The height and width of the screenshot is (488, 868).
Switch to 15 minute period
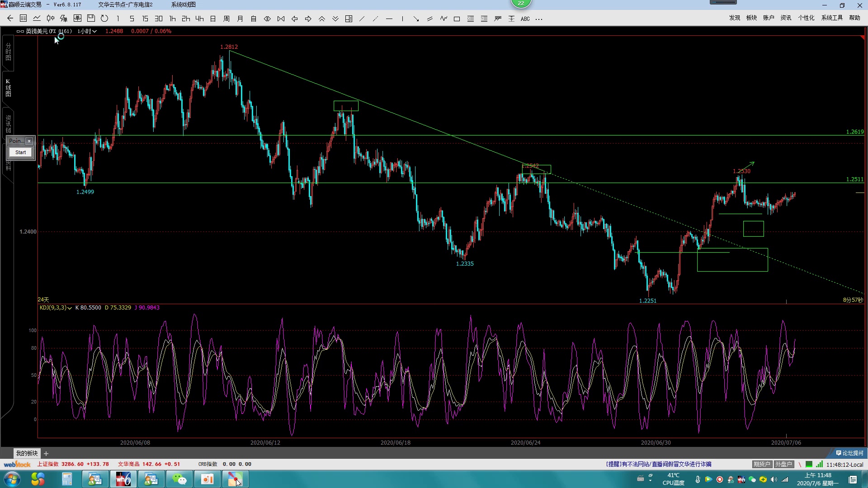click(x=145, y=19)
